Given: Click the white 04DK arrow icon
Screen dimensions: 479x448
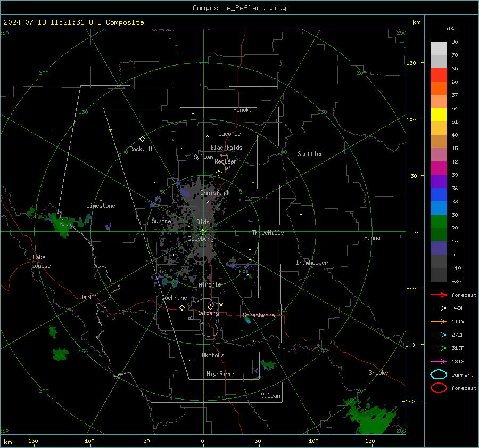Looking at the screenshot, I should coord(439,308).
